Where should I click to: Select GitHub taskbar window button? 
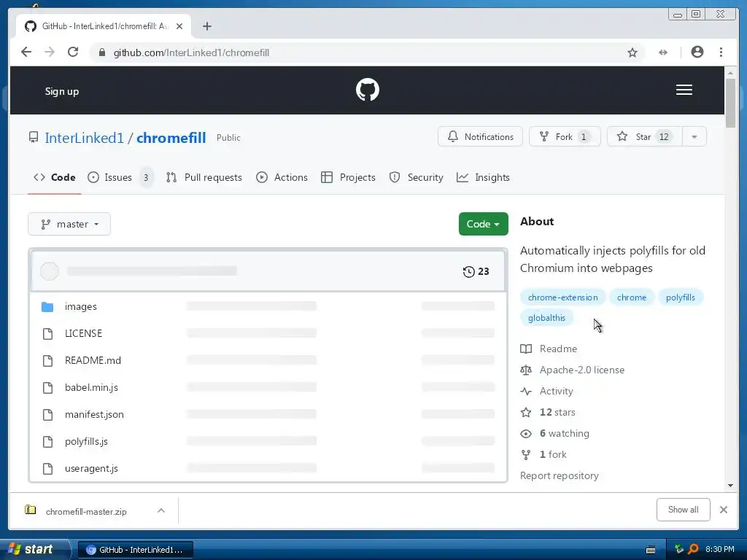pyautogui.click(x=135, y=550)
